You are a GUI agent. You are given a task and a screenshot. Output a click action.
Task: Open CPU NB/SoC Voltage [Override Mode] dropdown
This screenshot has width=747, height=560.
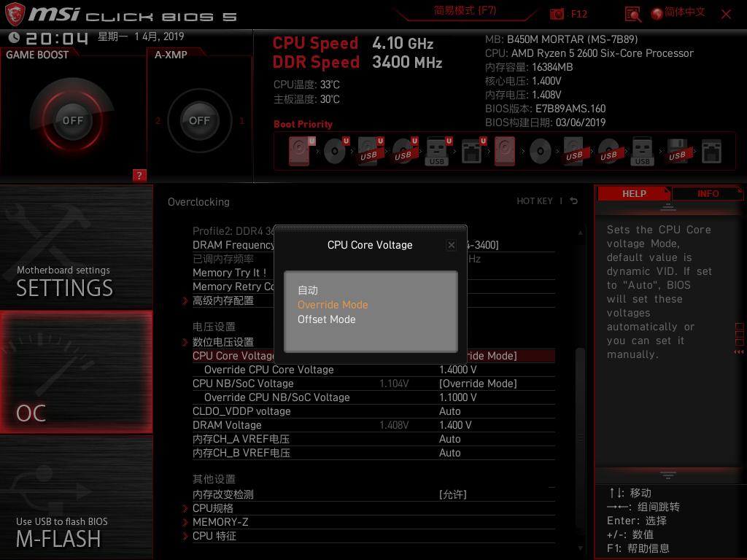tap(478, 384)
